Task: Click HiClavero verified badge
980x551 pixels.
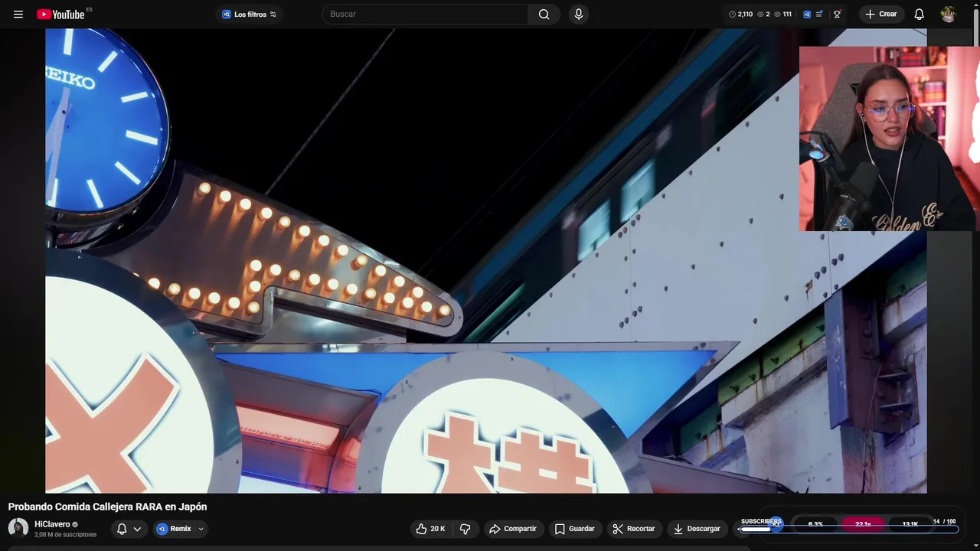Action: coord(75,524)
